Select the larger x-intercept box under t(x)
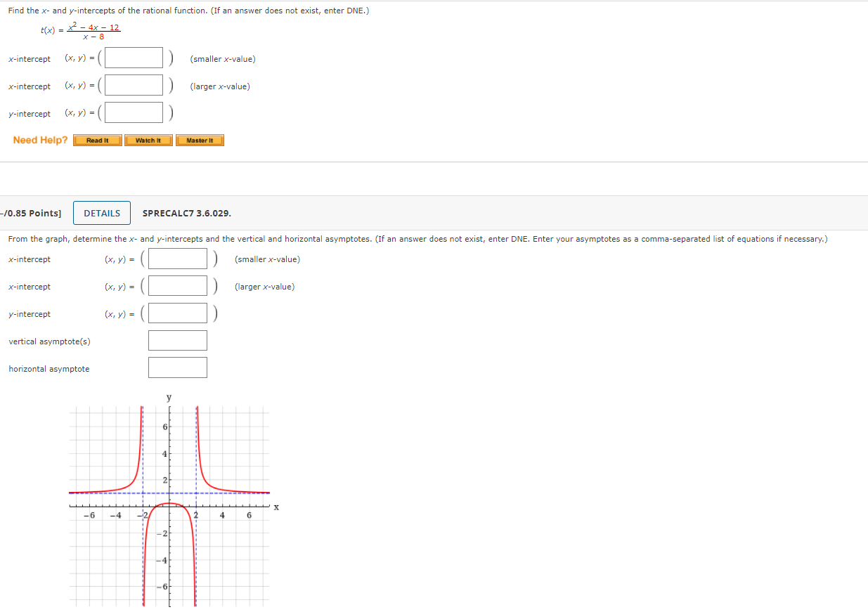This screenshot has width=868, height=612. point(134,86)
